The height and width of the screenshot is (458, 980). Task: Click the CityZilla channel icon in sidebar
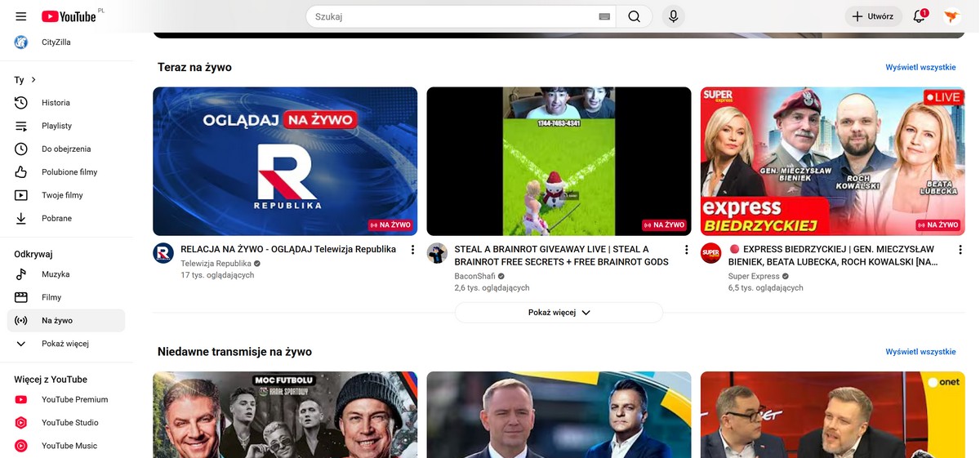(x=21, y=42)
